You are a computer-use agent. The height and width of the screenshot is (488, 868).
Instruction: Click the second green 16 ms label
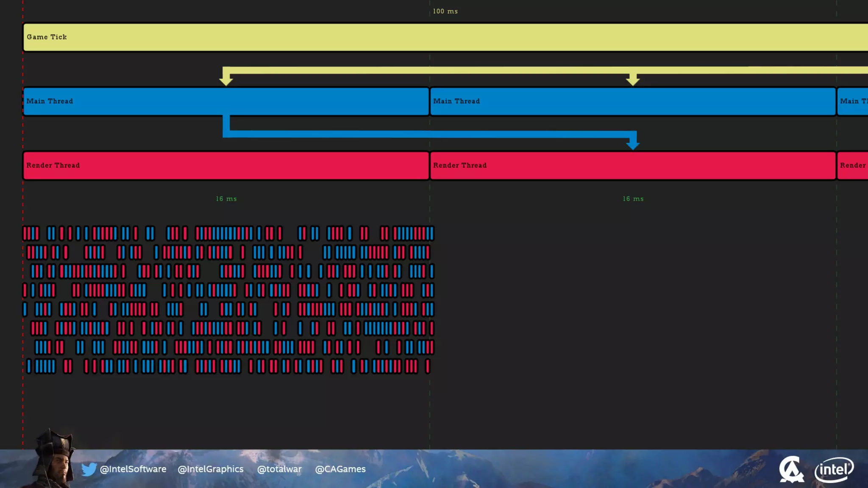coord(633,199)
